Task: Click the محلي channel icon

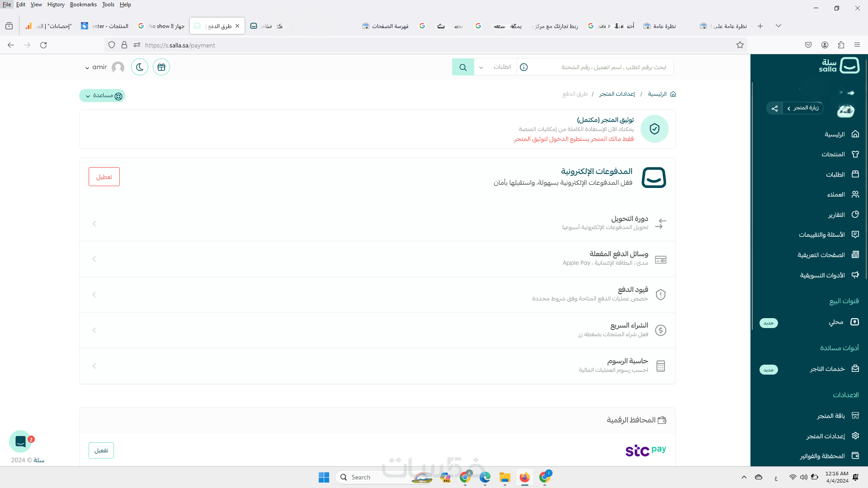Action: (x=855, y=322)
